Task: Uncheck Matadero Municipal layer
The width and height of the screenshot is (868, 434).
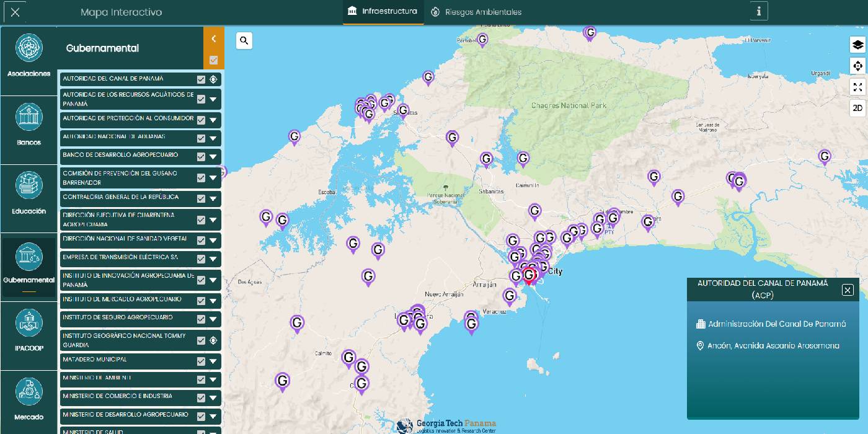Action: click(x=201, y=361)
